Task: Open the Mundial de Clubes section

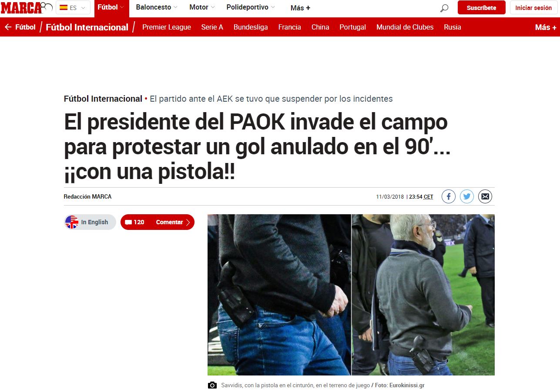Action: pos(405,27)
